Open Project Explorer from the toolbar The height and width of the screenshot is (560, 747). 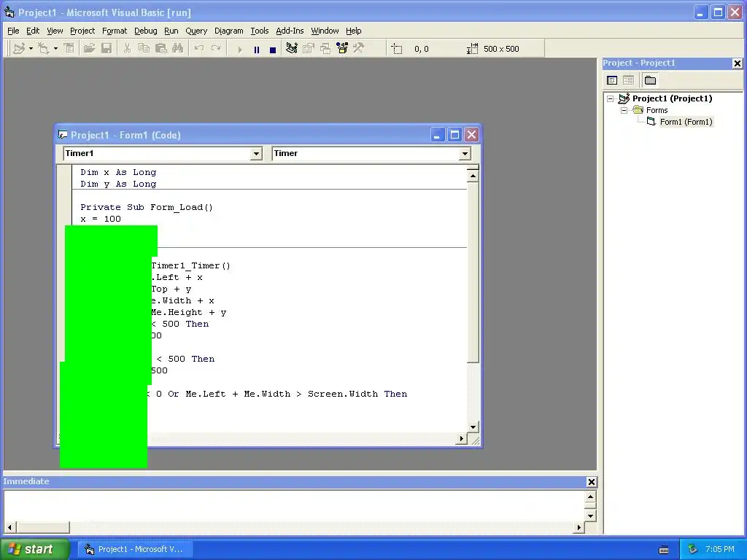292,49
